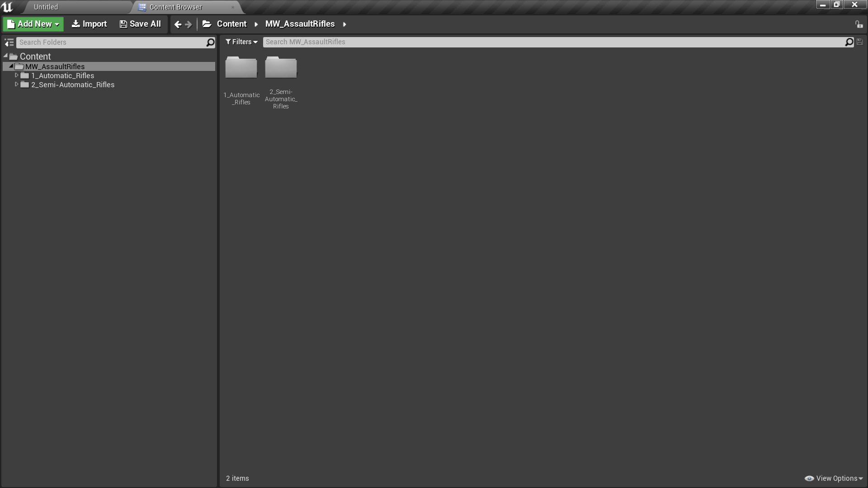Open the Filters dropdown menu
The image size is (868, 488).
[241, 42]
